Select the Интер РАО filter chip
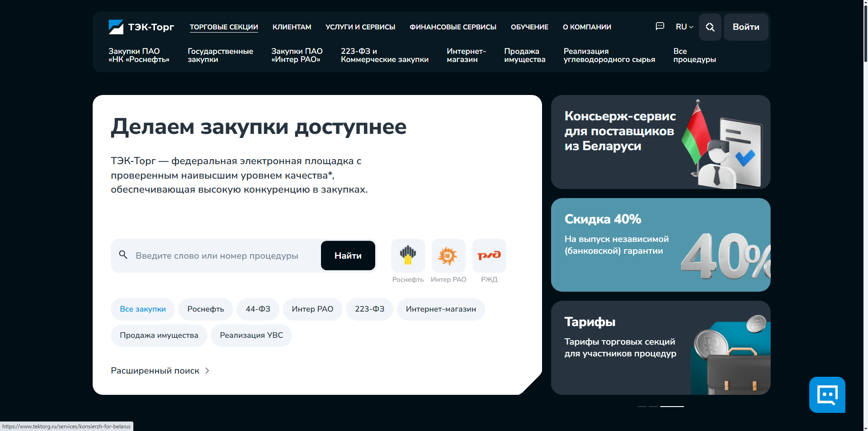868x431 pixels. 312,309
